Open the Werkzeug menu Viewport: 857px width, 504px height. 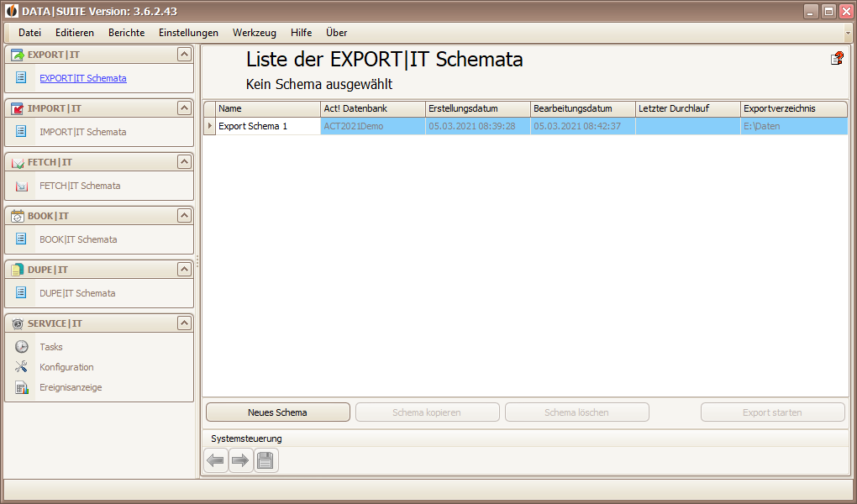click(254, 33)
